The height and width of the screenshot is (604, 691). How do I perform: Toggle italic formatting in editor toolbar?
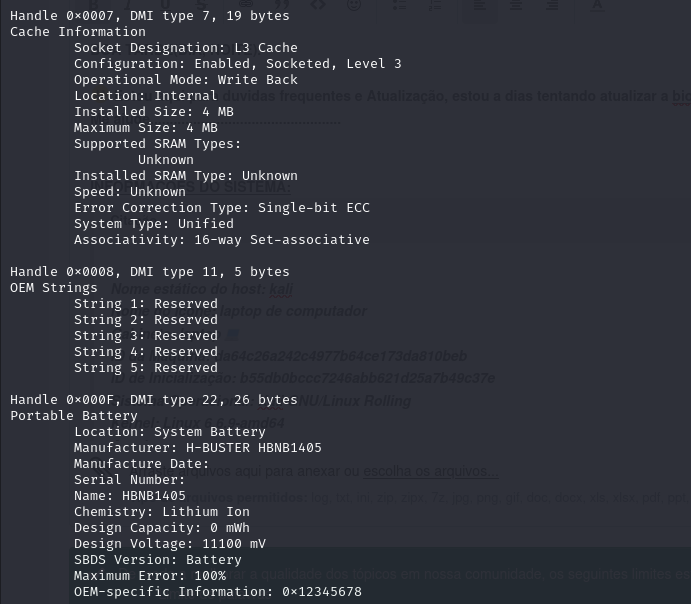point(128,4)
